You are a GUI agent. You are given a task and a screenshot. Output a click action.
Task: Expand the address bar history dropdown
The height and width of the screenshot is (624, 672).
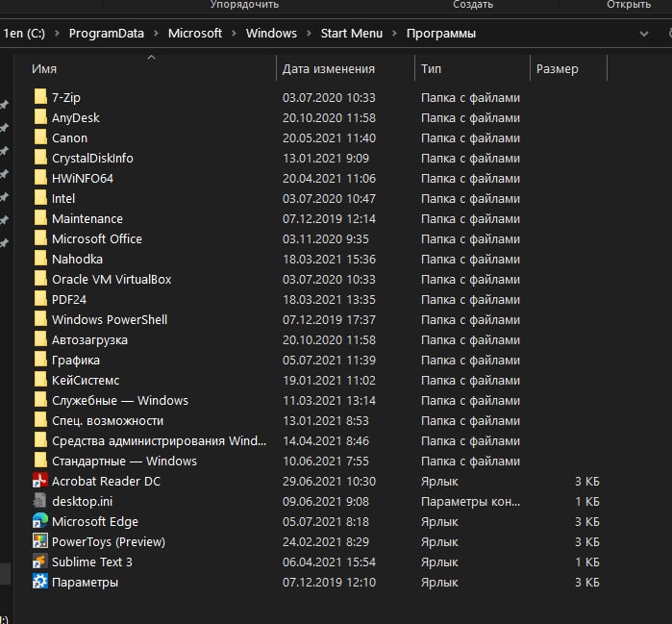pos(644,34)
